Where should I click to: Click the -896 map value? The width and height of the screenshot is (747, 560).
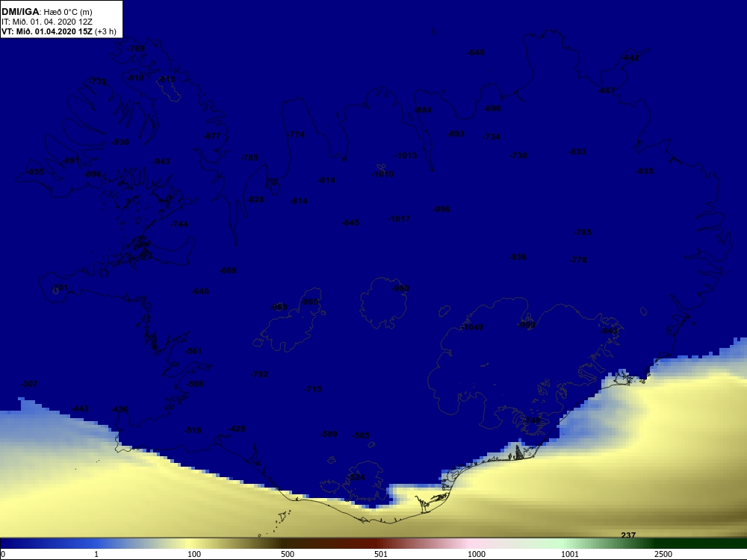pyautogui.click(x=93, y=174)
